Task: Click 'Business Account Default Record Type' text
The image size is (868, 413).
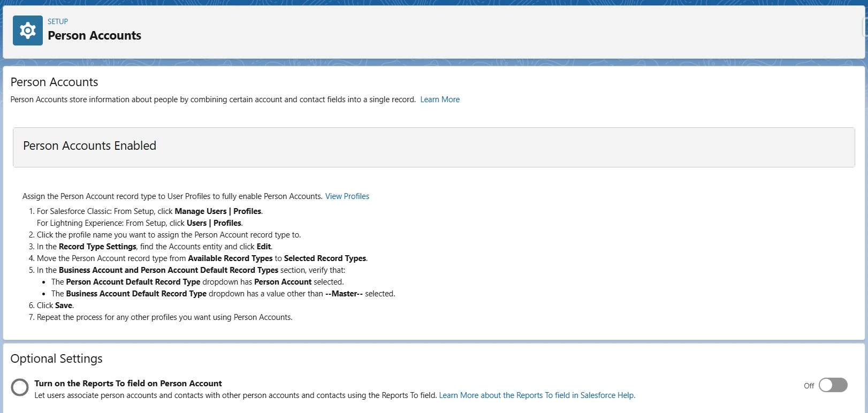Action: (x=136, y=294)
